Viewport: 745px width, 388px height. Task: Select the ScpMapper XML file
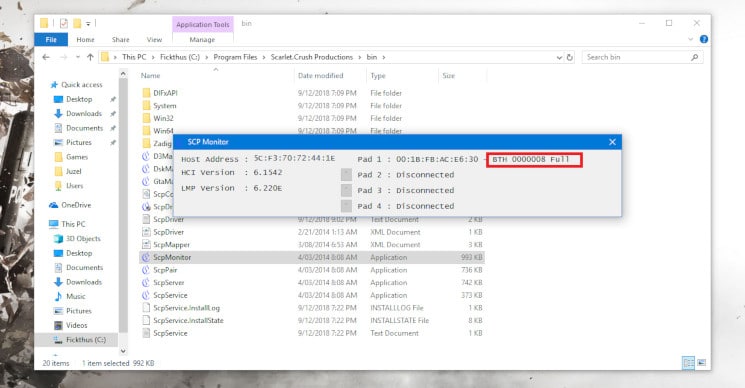pyautogui.click(x=171, y=245)
